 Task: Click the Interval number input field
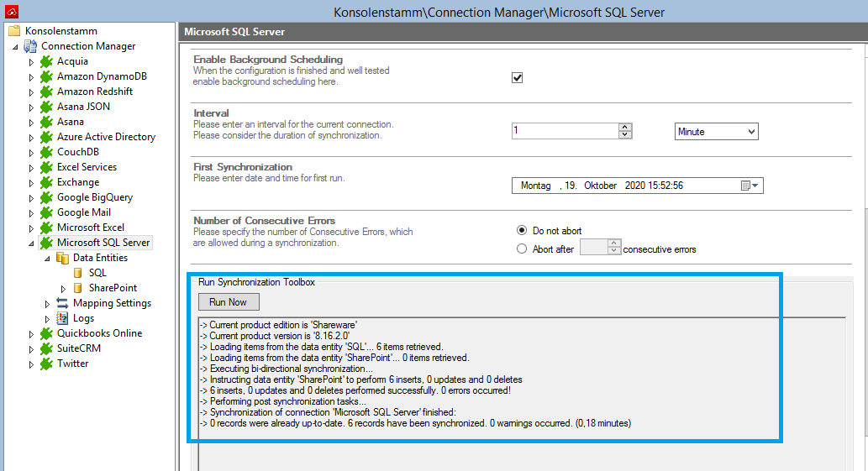[x=565, y=131]
